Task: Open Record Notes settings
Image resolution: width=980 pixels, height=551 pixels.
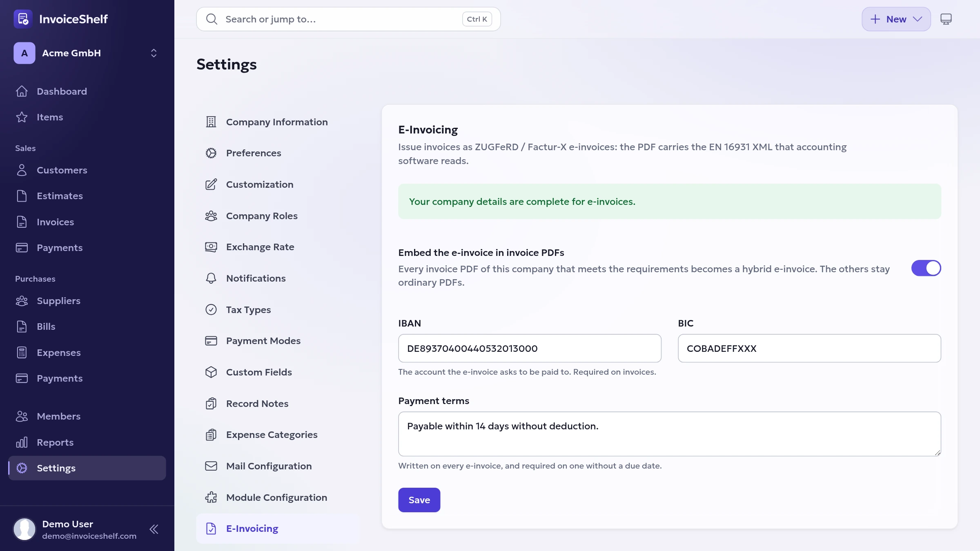Action: tap(278, 404)
